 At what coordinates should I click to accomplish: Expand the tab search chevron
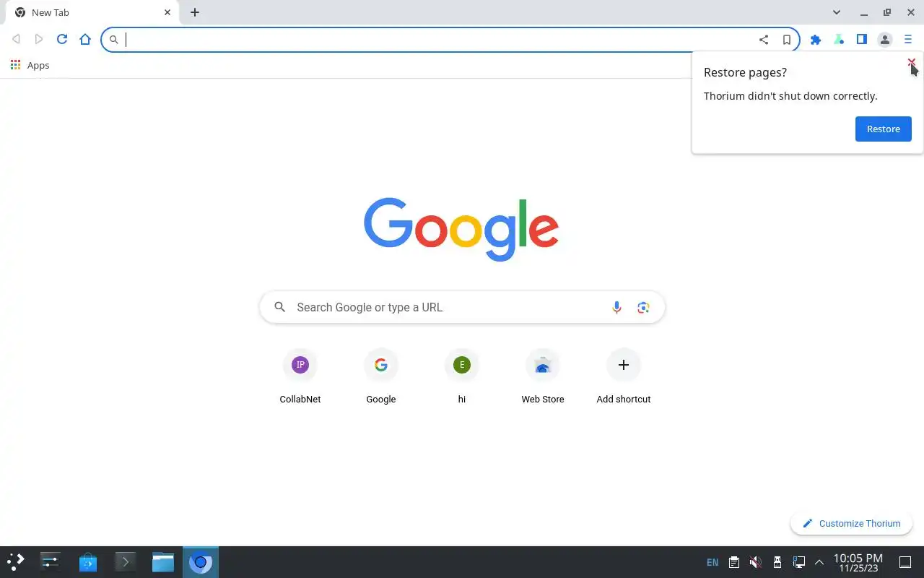(x=837, y=12)
